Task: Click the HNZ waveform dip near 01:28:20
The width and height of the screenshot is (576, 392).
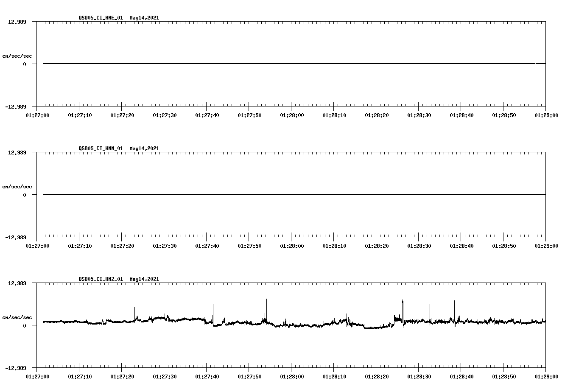Action: click(375, 328)
